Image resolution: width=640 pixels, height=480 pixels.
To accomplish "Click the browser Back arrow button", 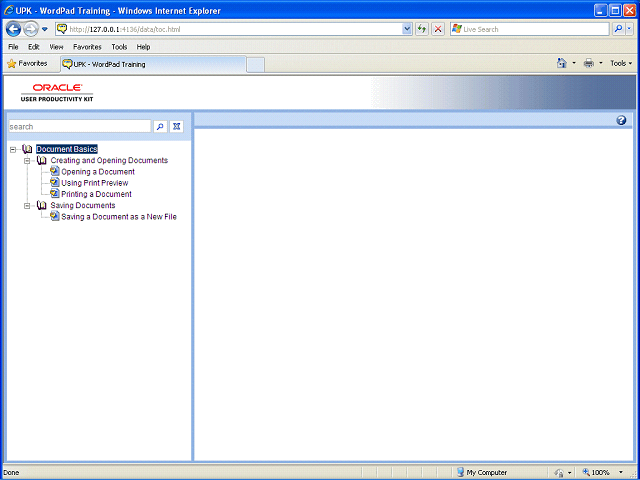I will coord(13,29).
